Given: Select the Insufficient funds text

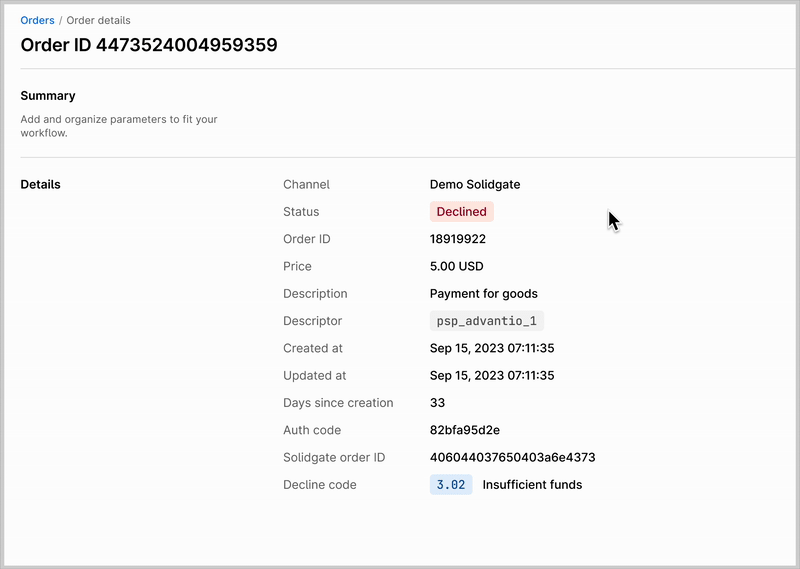Looking at the screenshot, I should (532, 485).
